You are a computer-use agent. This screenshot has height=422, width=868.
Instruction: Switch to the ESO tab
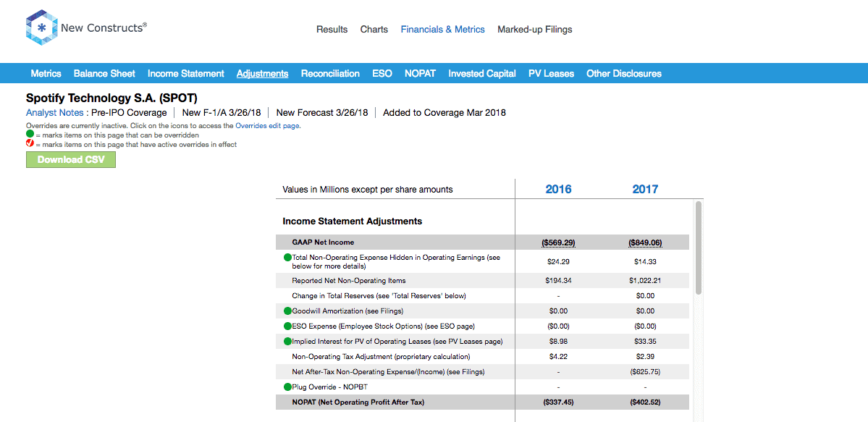382,73
